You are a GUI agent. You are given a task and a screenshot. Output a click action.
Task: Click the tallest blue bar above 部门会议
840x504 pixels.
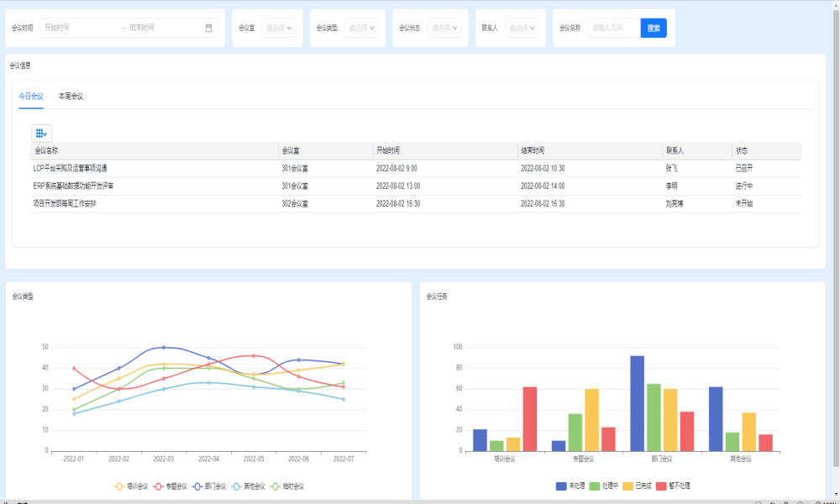637,403
